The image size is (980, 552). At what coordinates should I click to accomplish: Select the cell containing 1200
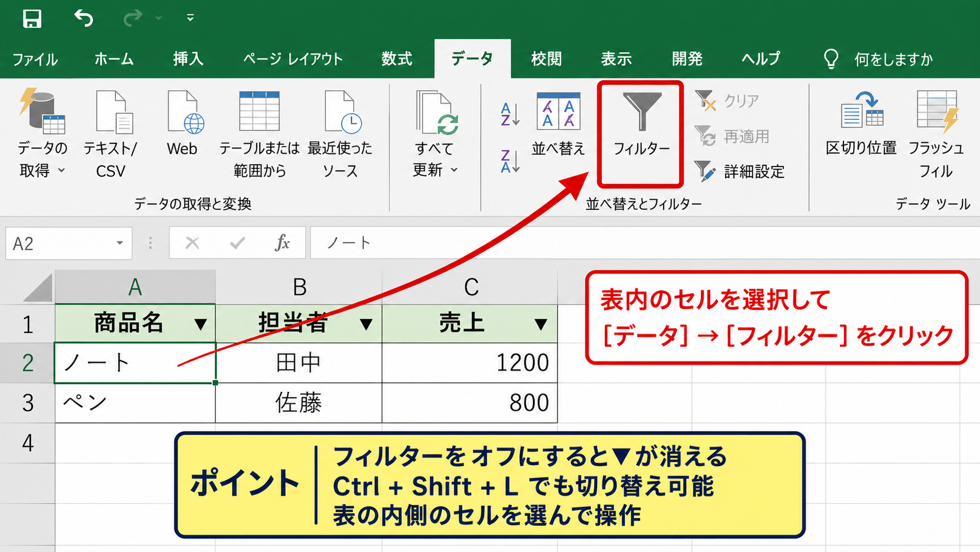pyautogui.click(x=469, y=363)
